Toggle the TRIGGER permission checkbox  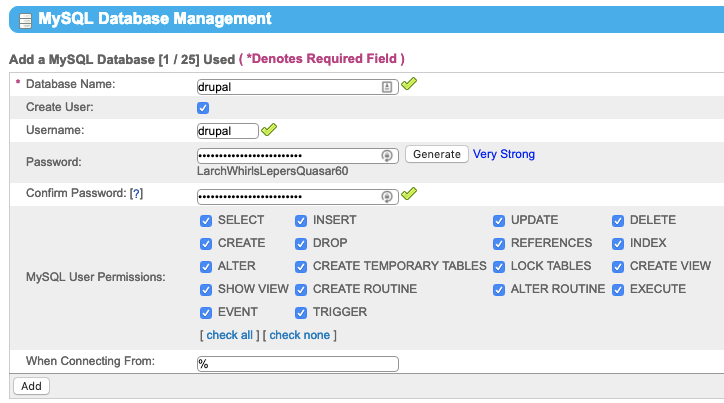pyautogui.click(x=301, y=312)
